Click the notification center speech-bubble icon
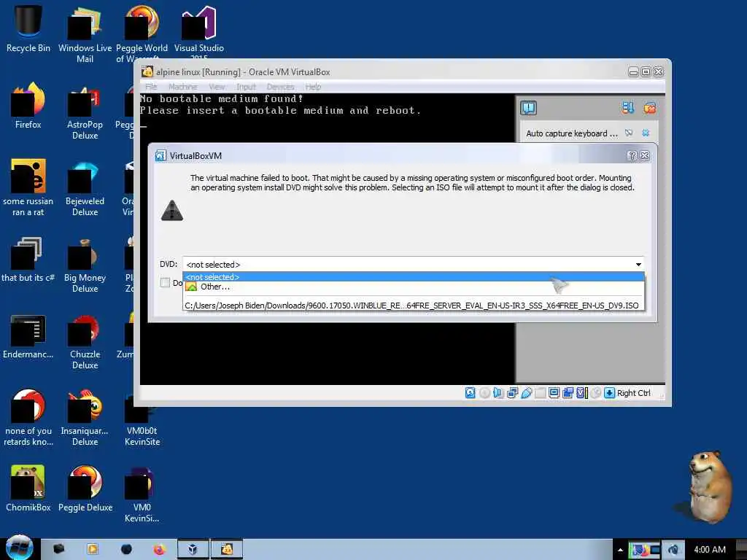This screenshot has width=747, height=560. click(528, 108)
